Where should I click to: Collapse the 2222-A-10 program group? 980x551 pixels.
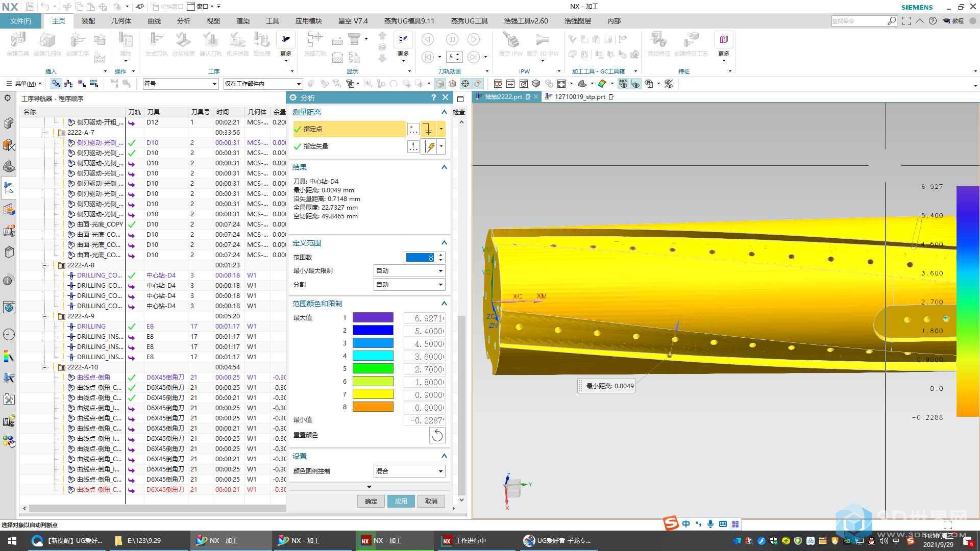click(x=45, y=367)
